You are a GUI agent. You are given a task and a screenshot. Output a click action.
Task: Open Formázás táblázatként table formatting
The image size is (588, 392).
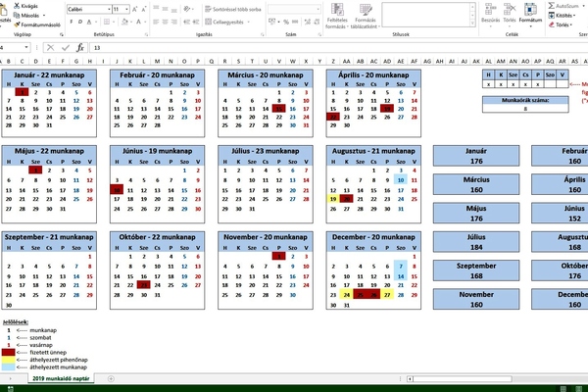[366, 16]
